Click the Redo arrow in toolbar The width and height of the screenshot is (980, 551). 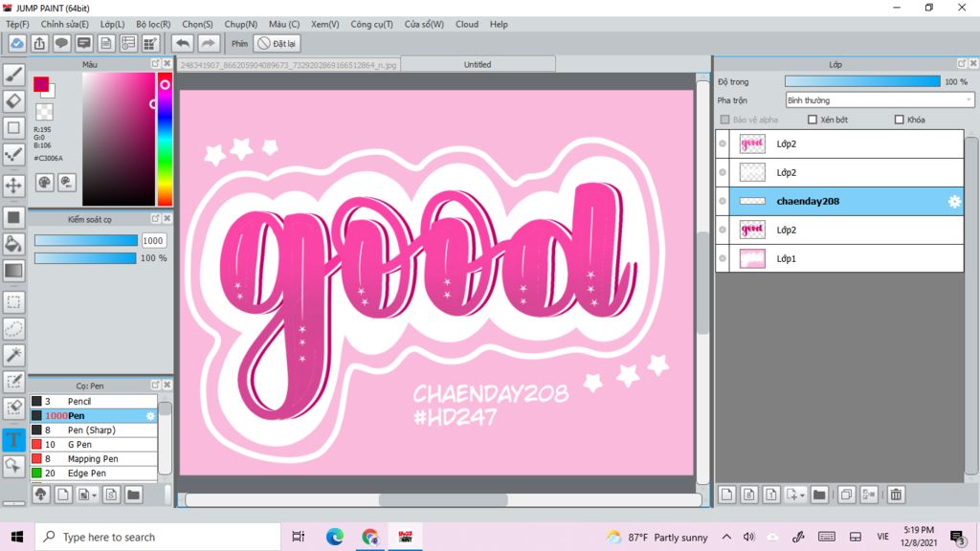208,43
